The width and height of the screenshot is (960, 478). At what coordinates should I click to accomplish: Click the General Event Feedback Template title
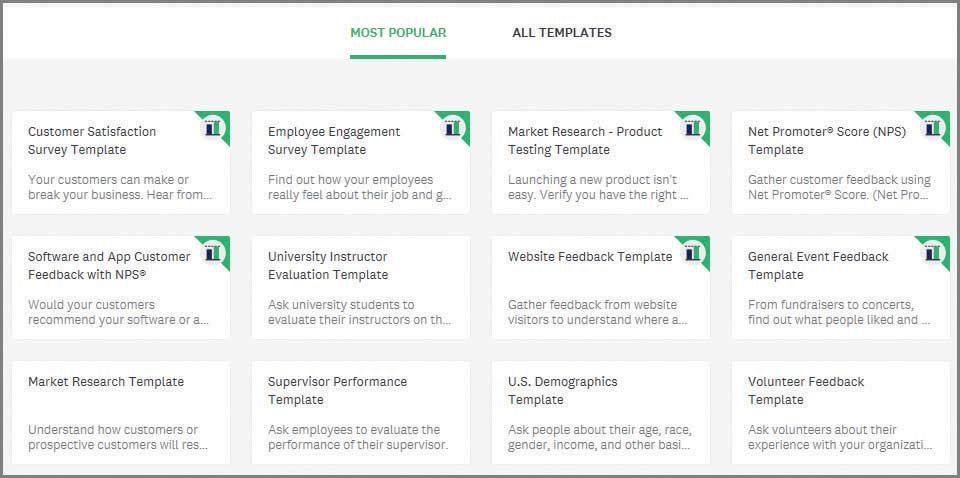tap(818, 265)
